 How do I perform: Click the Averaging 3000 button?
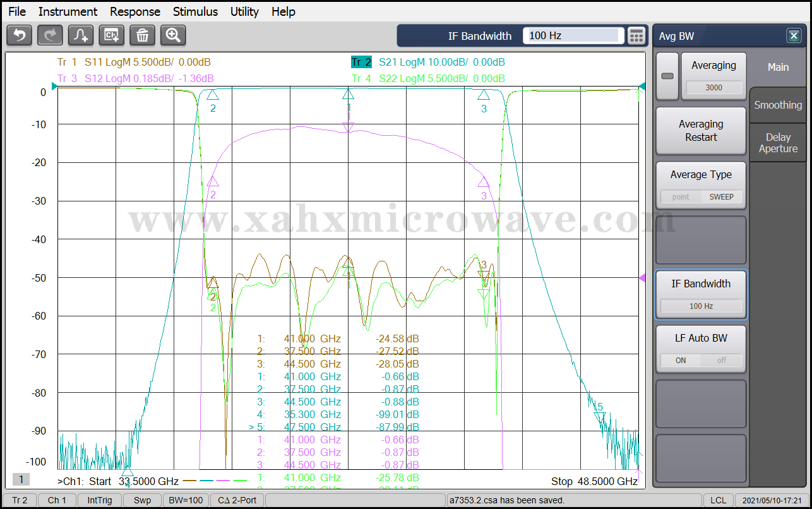[713, 76]
